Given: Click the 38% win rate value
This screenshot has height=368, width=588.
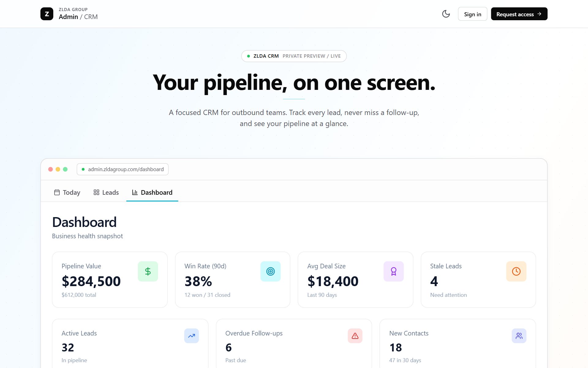Looking at the screenshot, I should (x=198, y=281).
